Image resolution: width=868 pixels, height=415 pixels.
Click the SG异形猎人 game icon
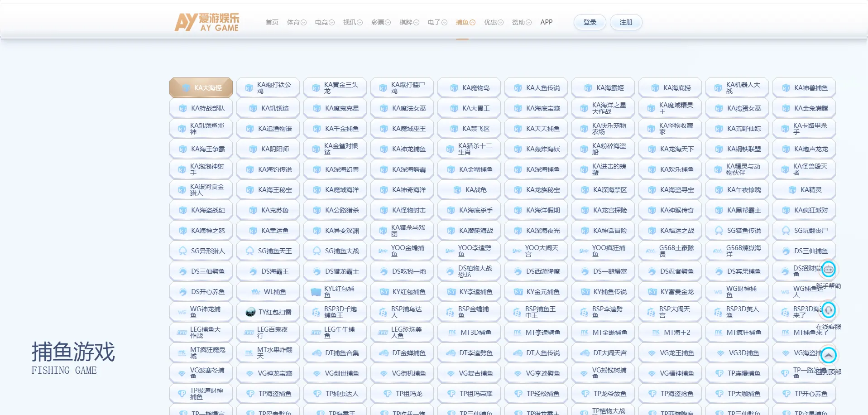183,251
